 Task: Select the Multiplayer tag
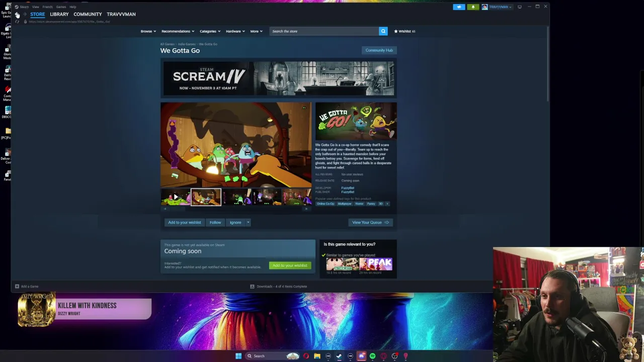[x=345, y=204]
